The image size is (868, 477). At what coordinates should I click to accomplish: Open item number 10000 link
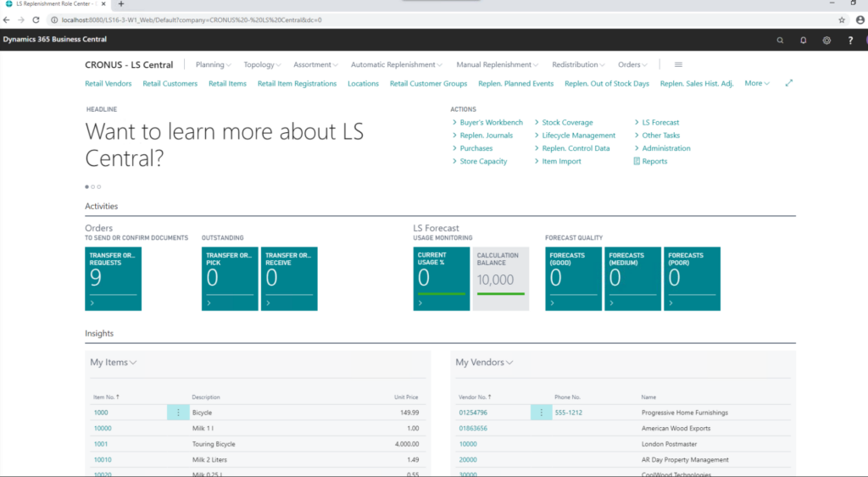tap(103, 429)
